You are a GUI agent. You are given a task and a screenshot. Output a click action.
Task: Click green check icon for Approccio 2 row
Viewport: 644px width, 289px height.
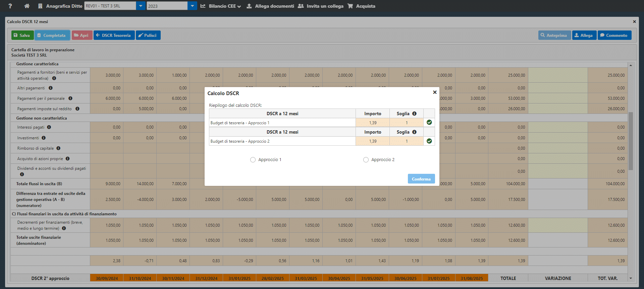click(x=429, y=141)
